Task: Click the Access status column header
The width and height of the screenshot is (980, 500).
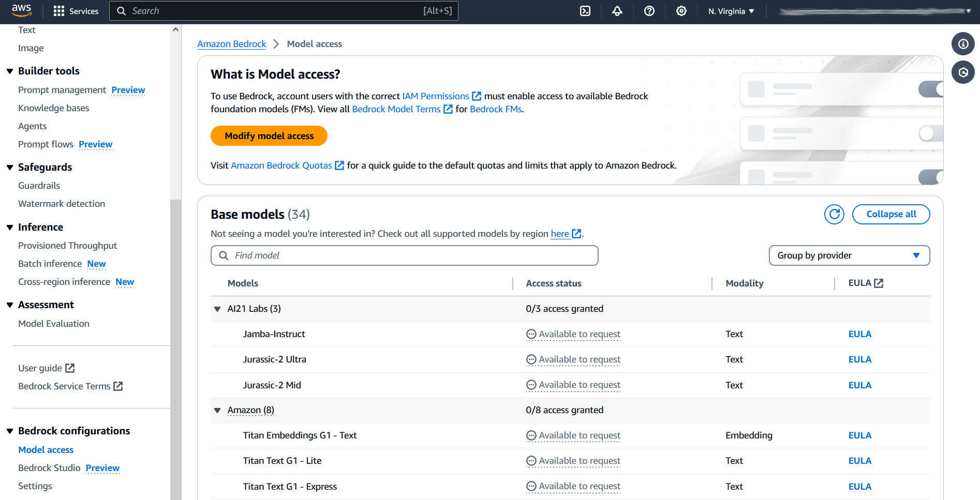Action: (554, 283)
